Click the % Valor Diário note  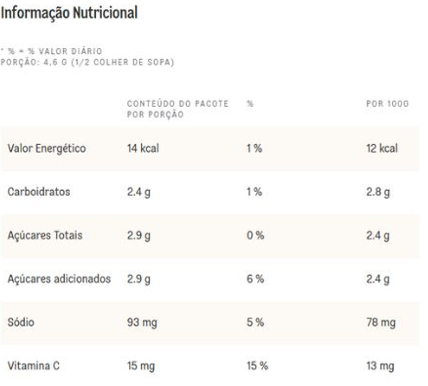51,51
